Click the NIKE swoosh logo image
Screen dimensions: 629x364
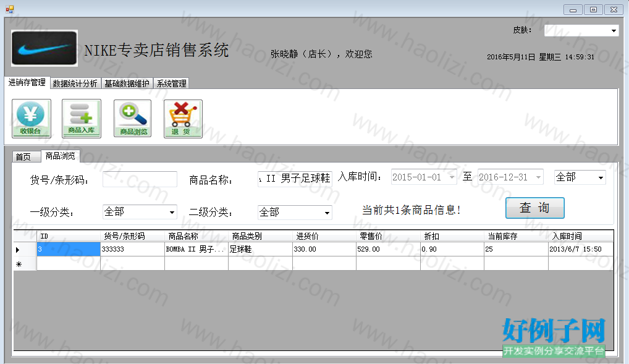[44, 48]
